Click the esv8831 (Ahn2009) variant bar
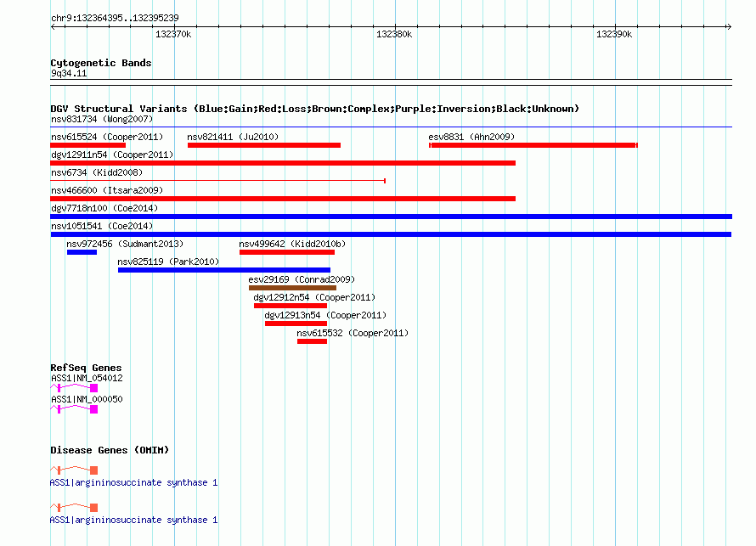Image resolution: width=756 pixels, height=546 pixels. [533, 145]
